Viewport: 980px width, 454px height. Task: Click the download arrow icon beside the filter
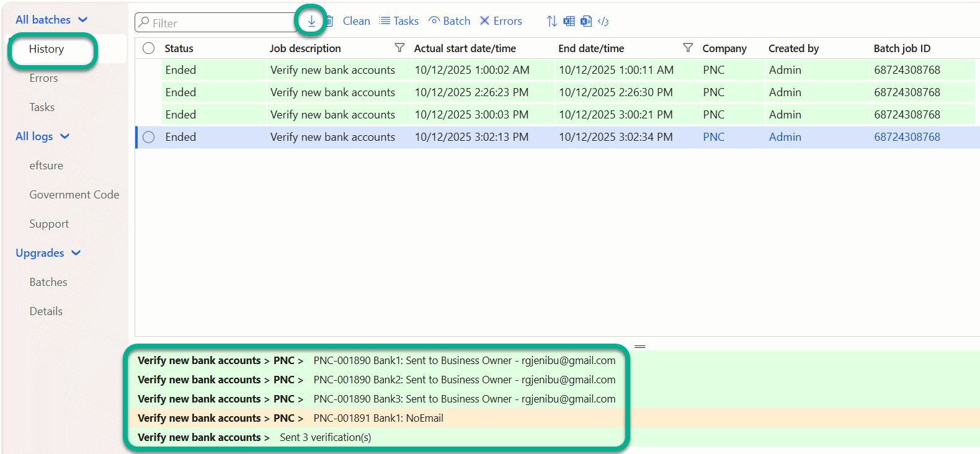point(311,21)
